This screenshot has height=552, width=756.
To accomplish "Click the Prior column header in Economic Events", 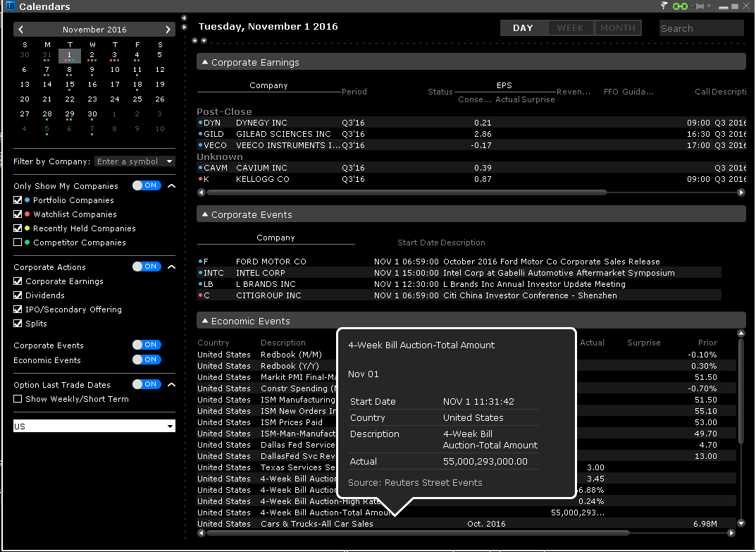I will click(707, 343).
